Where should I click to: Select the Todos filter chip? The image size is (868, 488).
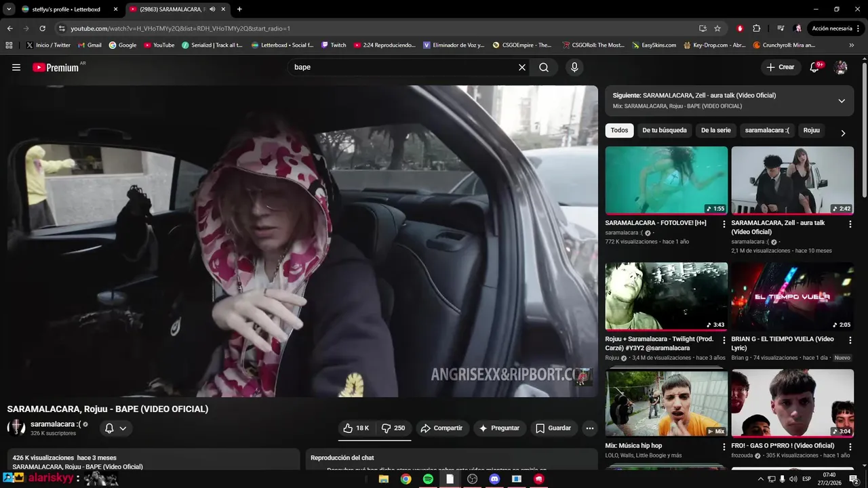point(619,130)
